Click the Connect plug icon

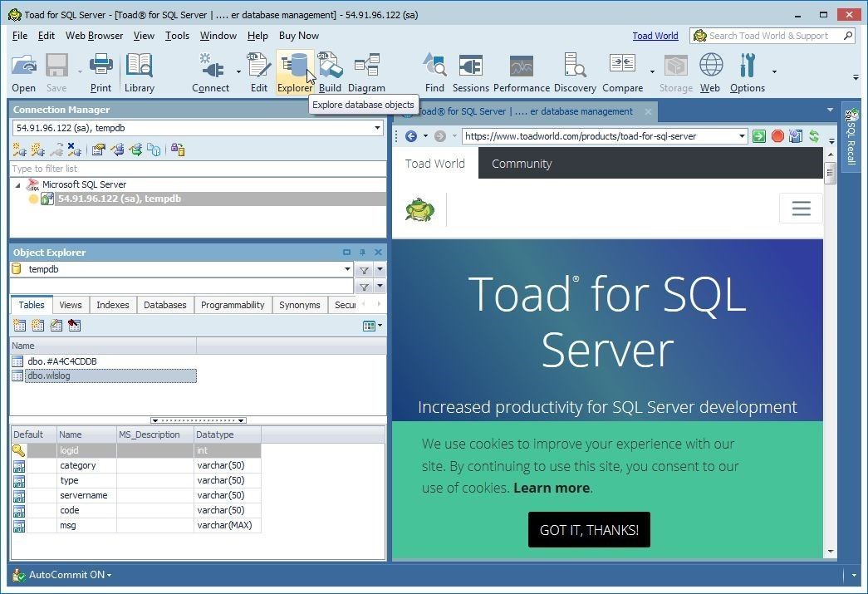pos(212,66)
